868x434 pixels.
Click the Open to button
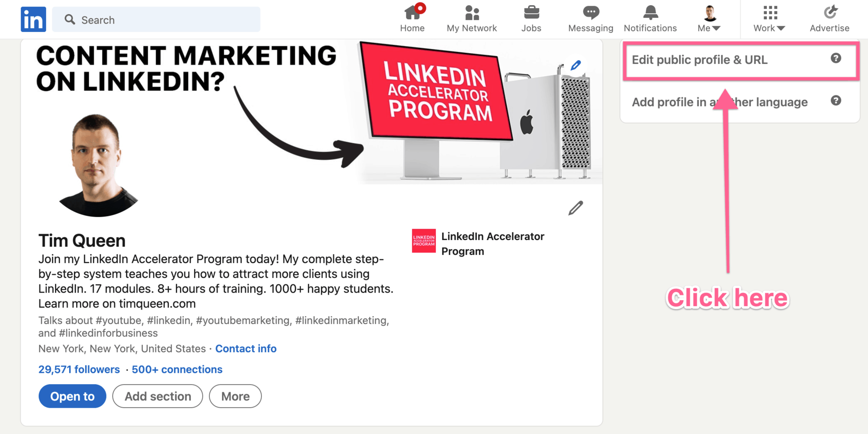pyautogui.click(x=72, y=396)
